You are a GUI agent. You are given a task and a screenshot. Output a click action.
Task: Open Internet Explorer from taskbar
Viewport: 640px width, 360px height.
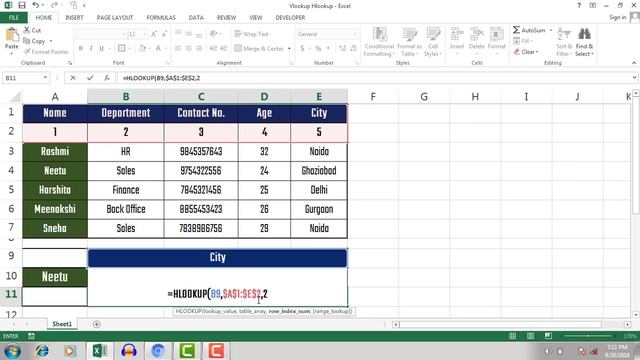point(42,351)
